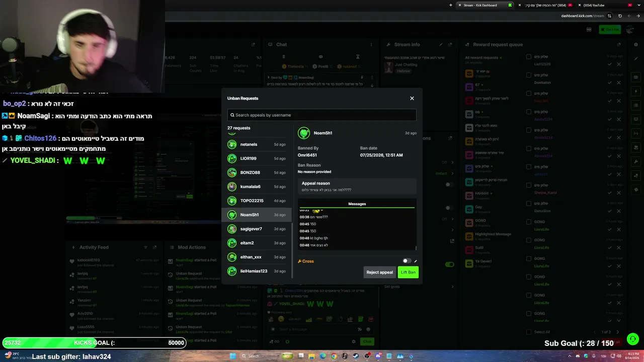The width and height of the screenshot is (644, 362).
Task: Select TOPO22215 in the requests list
Action: (257, 201)
